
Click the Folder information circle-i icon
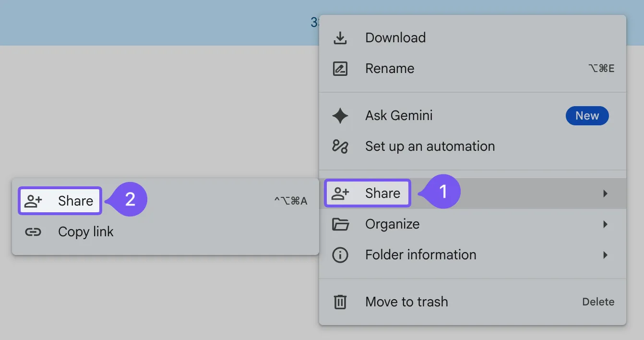point(340,255)
